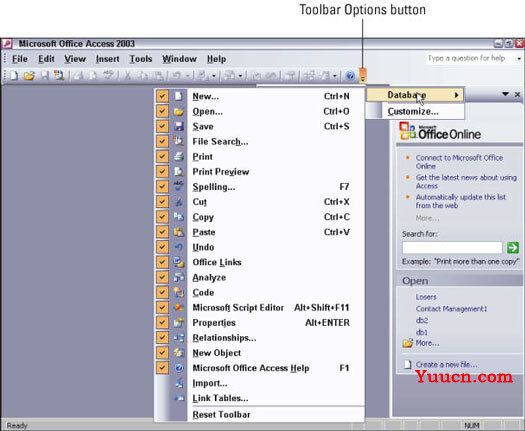Click the Microsoft Office Access Help toolbar icon
The height and width of the screenshot is (431, 525).
coord(350,76)
